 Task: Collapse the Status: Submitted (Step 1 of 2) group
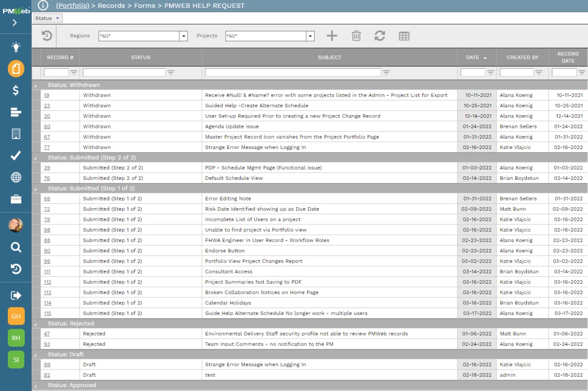pos(35,189)
